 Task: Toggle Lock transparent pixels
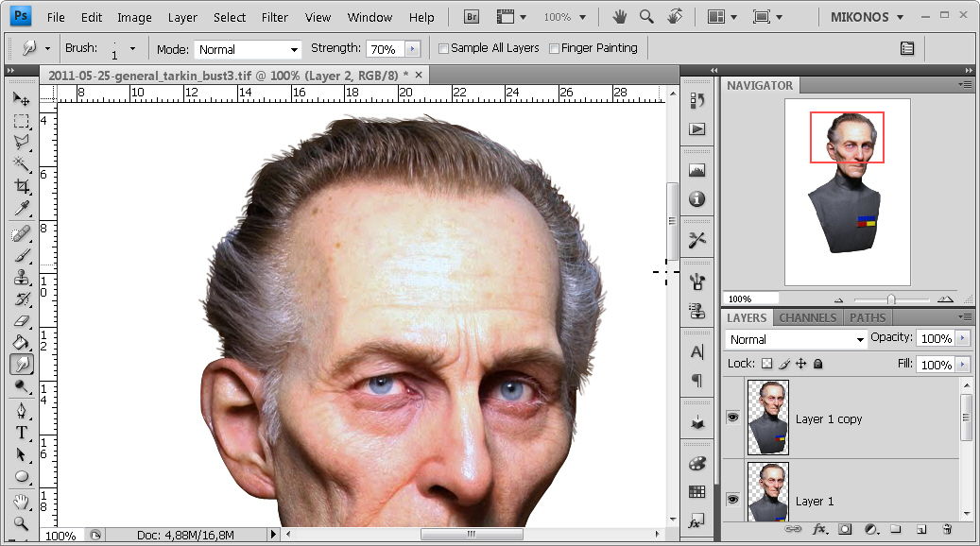(x=766, y=364)
